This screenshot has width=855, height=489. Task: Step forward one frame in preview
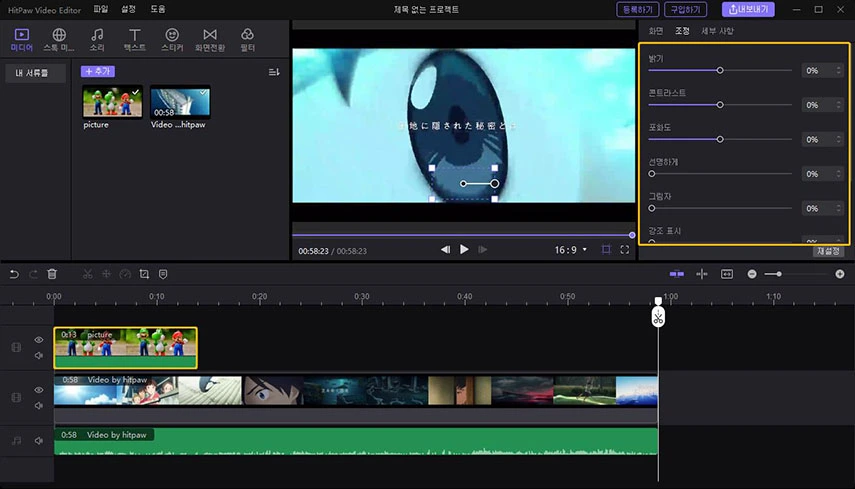pos(483,250)
